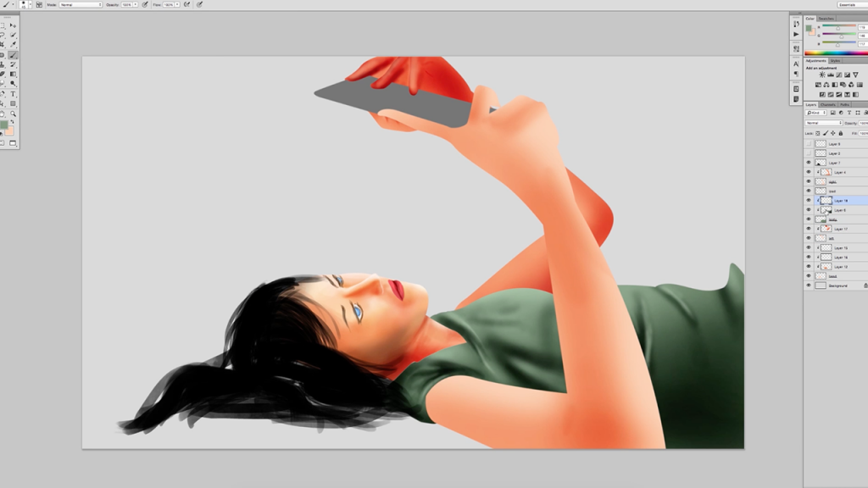
Task: Open layer blend mode Normal dropdown
Action: (824, 123)
